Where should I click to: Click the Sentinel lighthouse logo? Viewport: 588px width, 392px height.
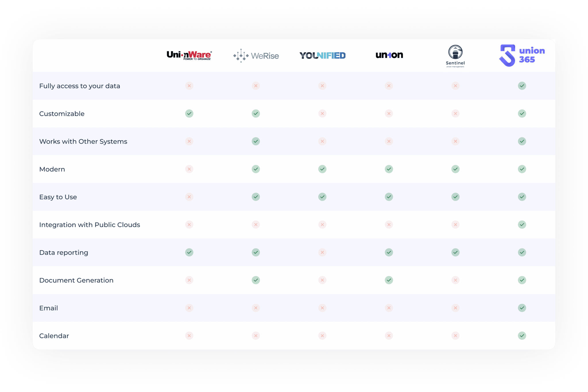(x=455, y=56)
